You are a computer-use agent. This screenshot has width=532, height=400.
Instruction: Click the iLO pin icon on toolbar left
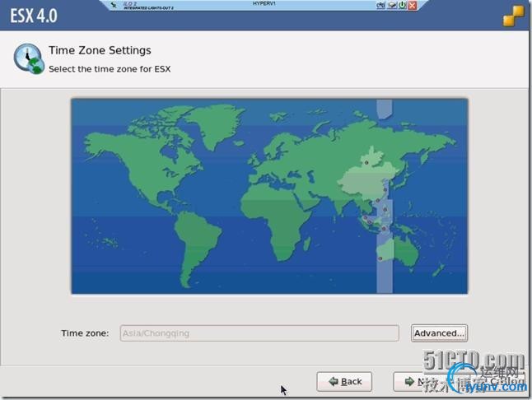pyautogui.click(x=114, y=5)
